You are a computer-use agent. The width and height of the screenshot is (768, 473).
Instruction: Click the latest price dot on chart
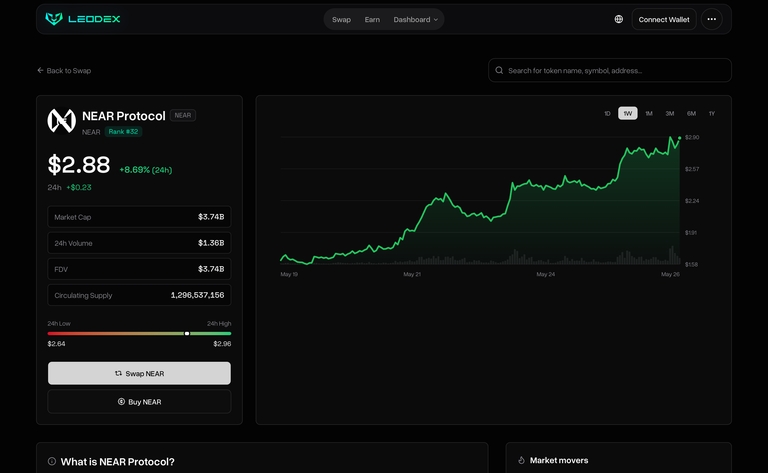[679, 139]
